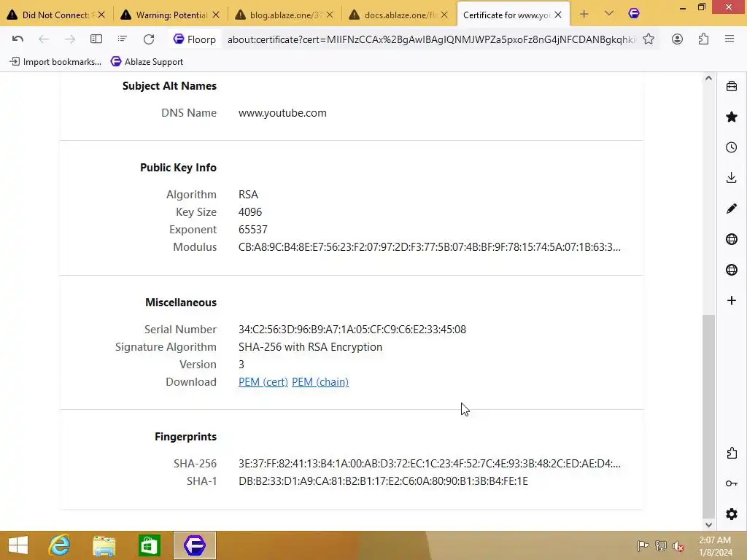Click DNS name www.youtube.com
This screenshot has height=560, width=747.
(282, 113)
